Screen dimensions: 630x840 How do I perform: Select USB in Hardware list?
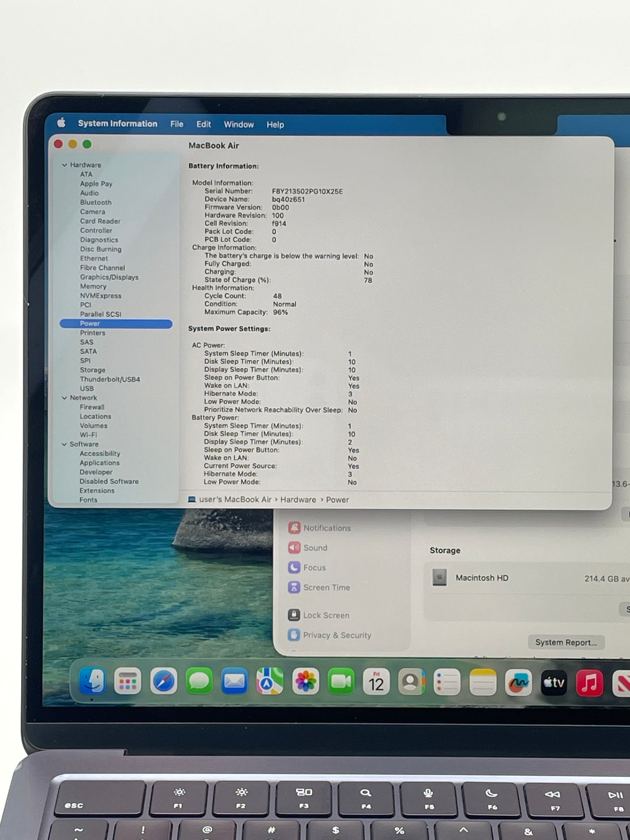point(87,389)
